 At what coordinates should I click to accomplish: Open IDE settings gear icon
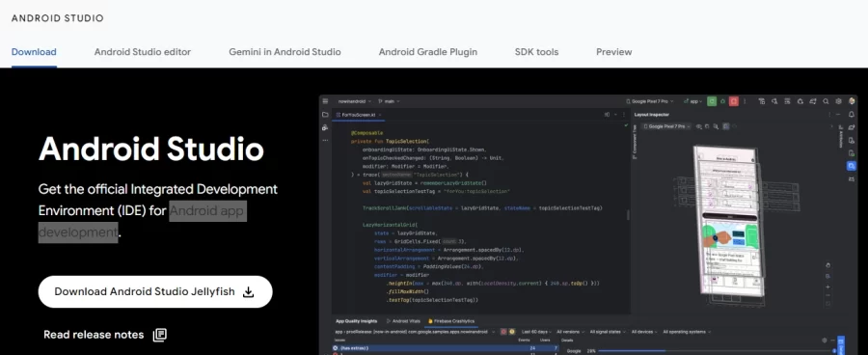[839, 101]
